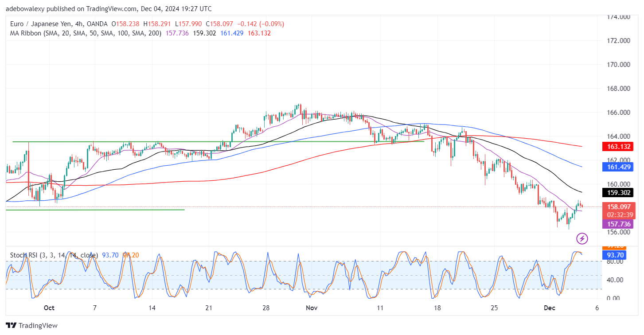Click the 166.000 level on the price axis
The height and width of the screenshot is (335, 644).
618,113
